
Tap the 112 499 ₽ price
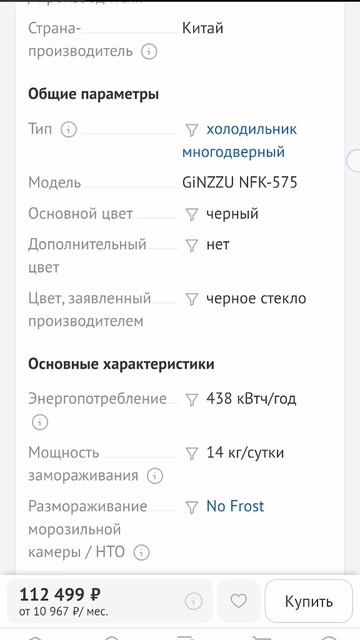[x=60, y=594]
